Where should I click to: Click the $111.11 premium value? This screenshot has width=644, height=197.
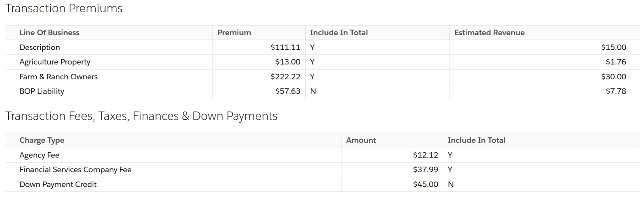pyautogui.click(x=285, y=47)
